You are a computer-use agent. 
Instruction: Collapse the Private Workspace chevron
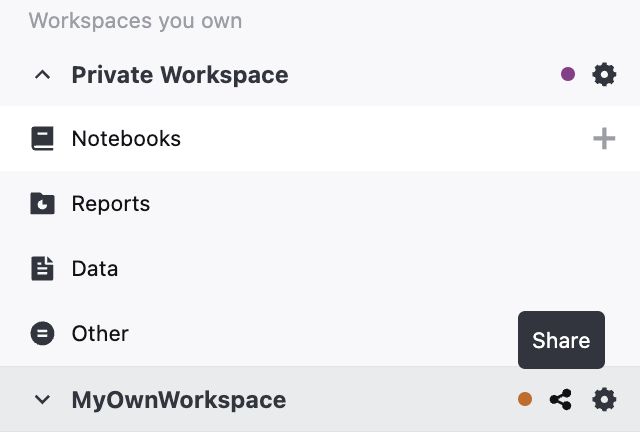point(42,75)
